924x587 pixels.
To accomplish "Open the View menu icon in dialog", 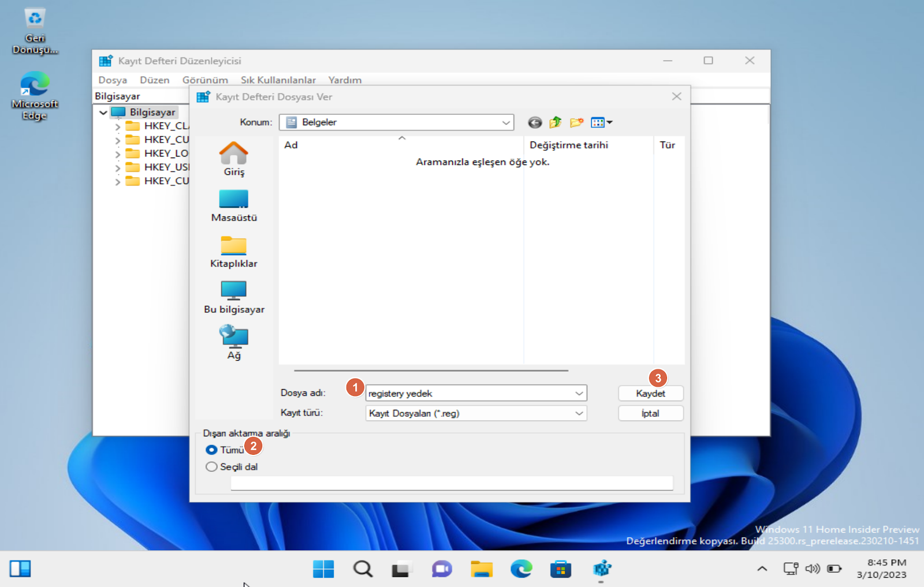I will (x=601, y=122).
